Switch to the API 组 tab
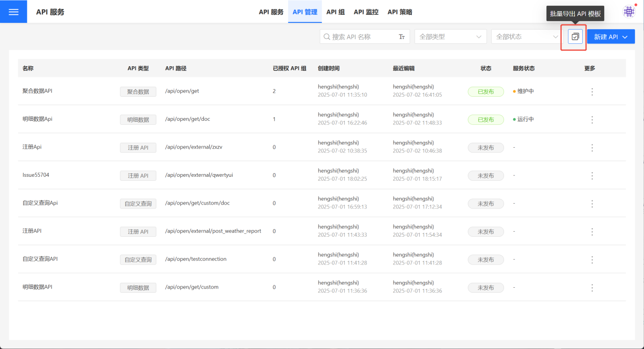 coord(335,12)
